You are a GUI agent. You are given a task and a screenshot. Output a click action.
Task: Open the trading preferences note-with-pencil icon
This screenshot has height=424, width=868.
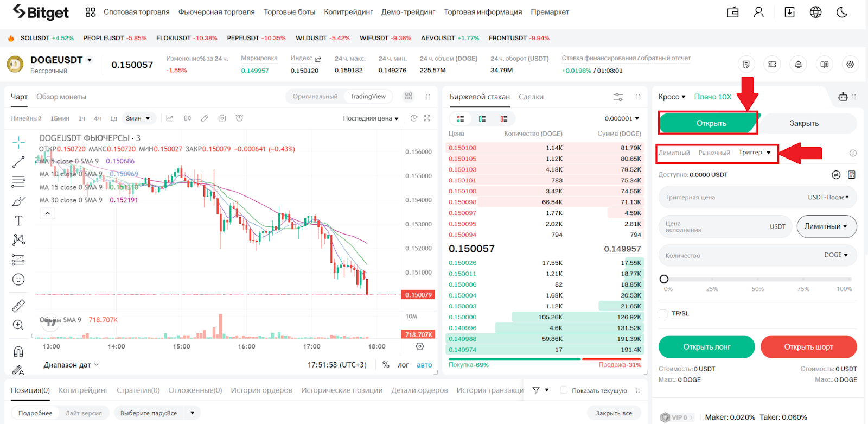click(746, 64)
